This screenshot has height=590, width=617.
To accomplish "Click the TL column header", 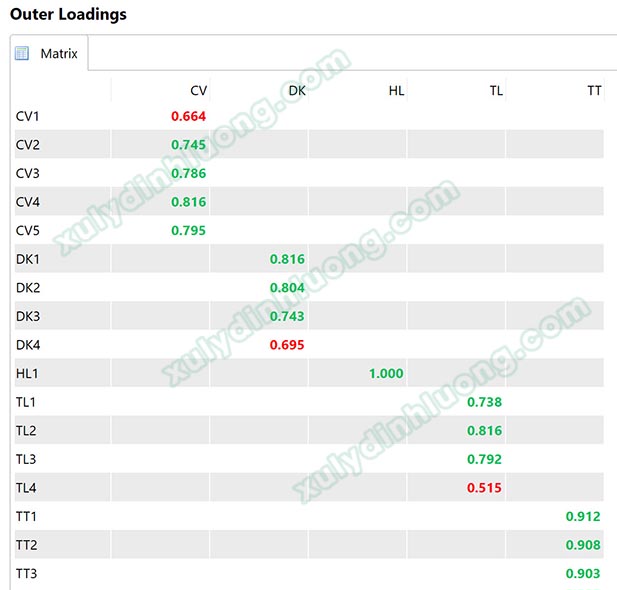I will [496, 91].
